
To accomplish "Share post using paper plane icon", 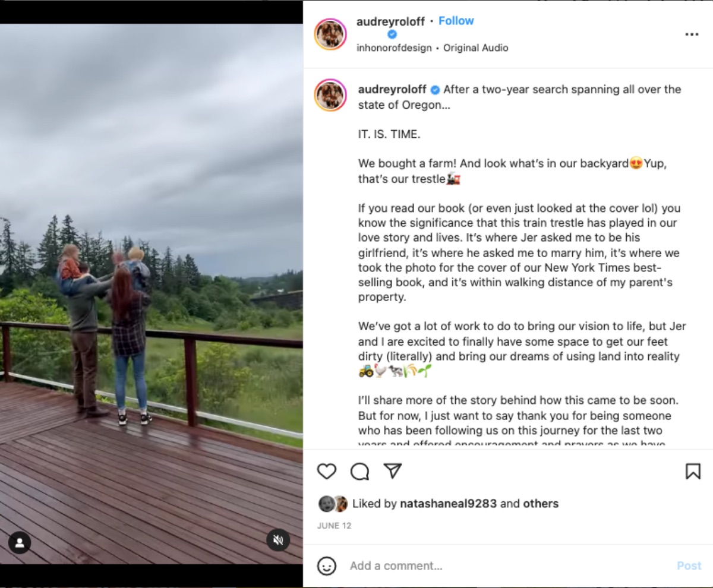I will [x=393, y=471].
